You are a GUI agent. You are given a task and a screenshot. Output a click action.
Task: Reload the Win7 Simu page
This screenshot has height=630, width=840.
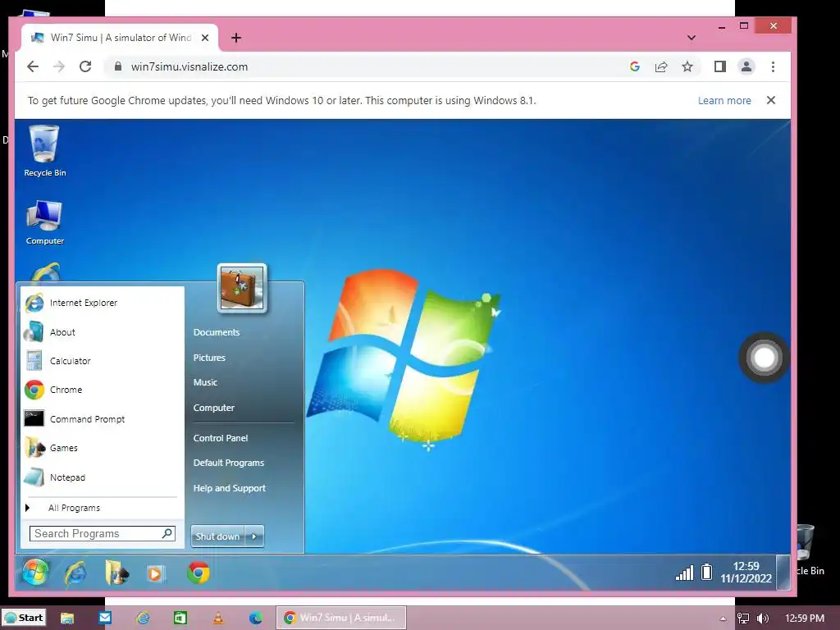click(x=85, y=66)
